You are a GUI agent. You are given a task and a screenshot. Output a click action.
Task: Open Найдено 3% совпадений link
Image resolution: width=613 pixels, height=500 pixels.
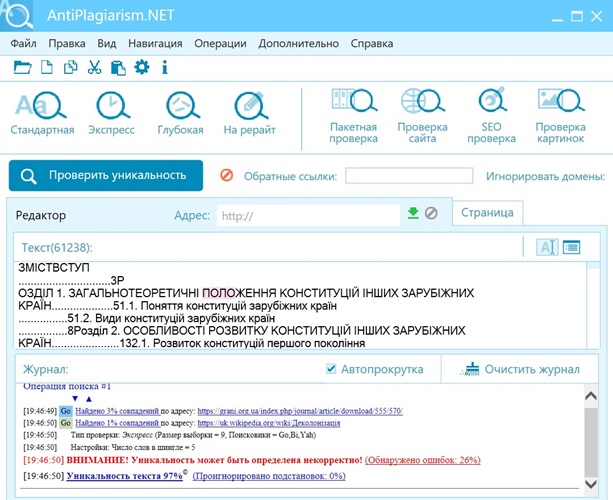[x=117, y=411]
